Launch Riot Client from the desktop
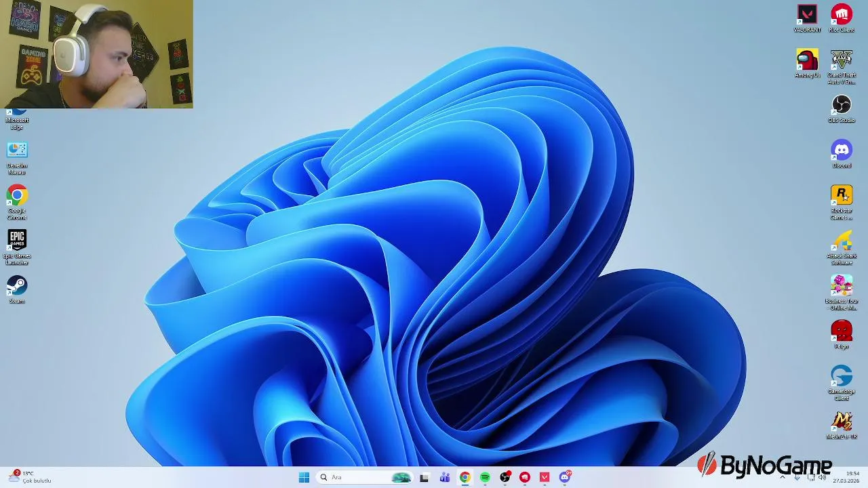Screen dimensions: 868x488 (842, 19)
